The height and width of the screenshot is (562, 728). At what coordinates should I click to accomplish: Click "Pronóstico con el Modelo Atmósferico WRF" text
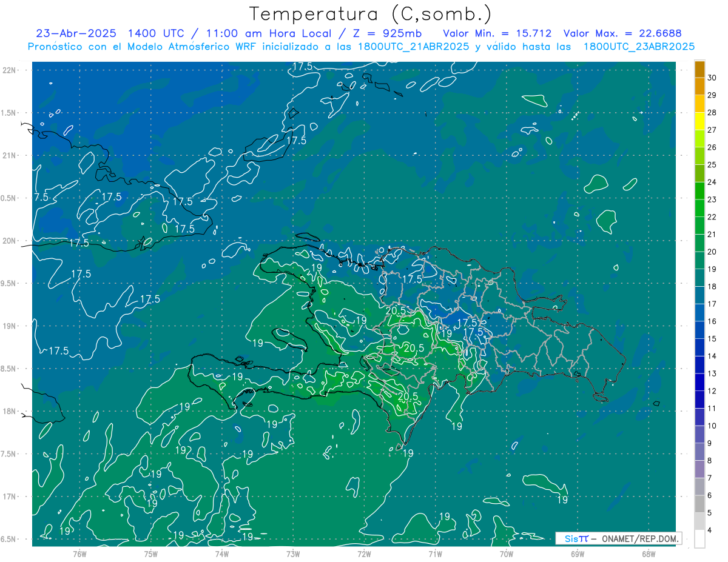[142, 47]
